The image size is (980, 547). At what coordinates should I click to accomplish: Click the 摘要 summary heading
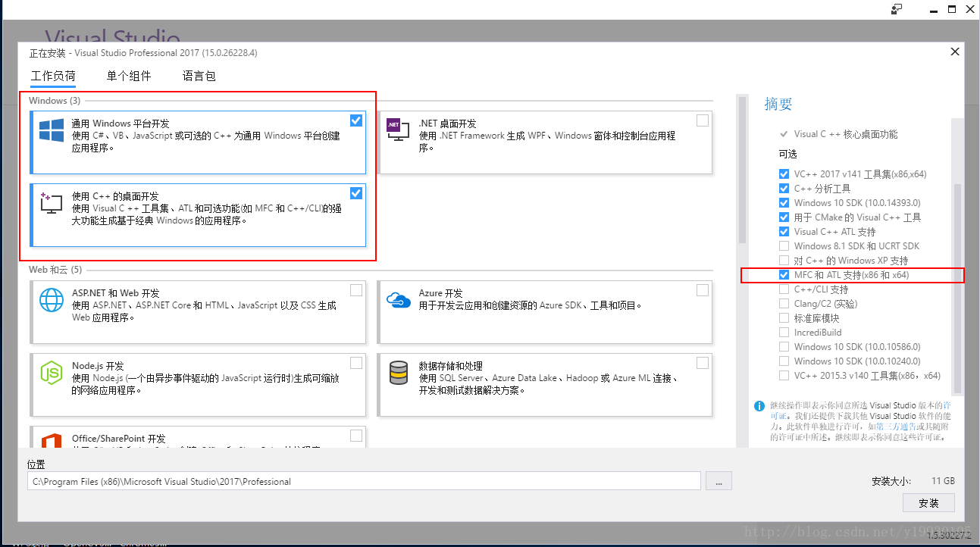(x=778, y=105)
